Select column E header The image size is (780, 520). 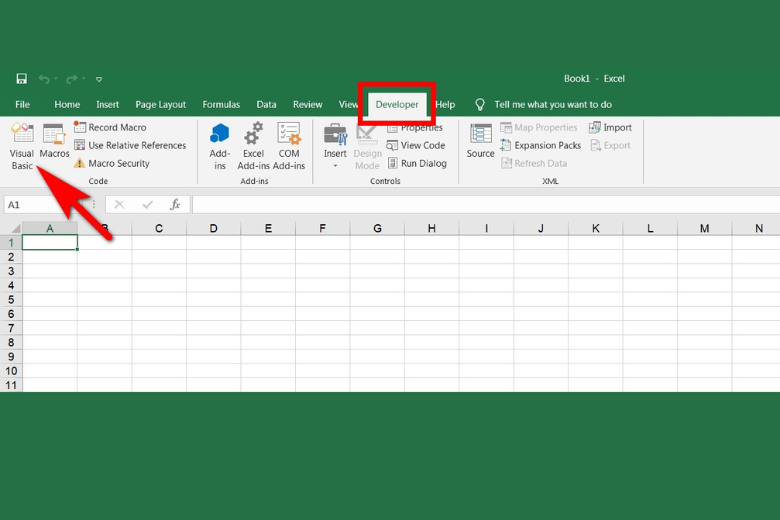[x=268, y=228]
